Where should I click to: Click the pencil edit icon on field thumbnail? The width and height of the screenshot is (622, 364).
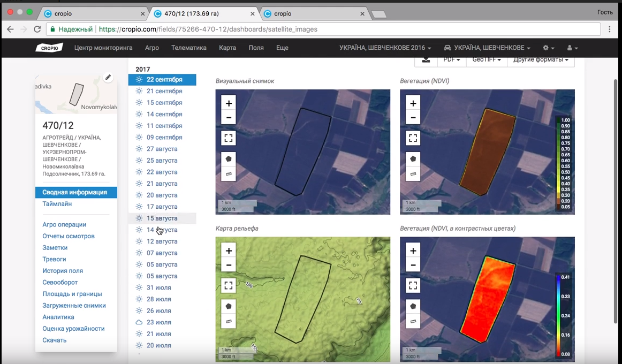click(x=108, y=78)
